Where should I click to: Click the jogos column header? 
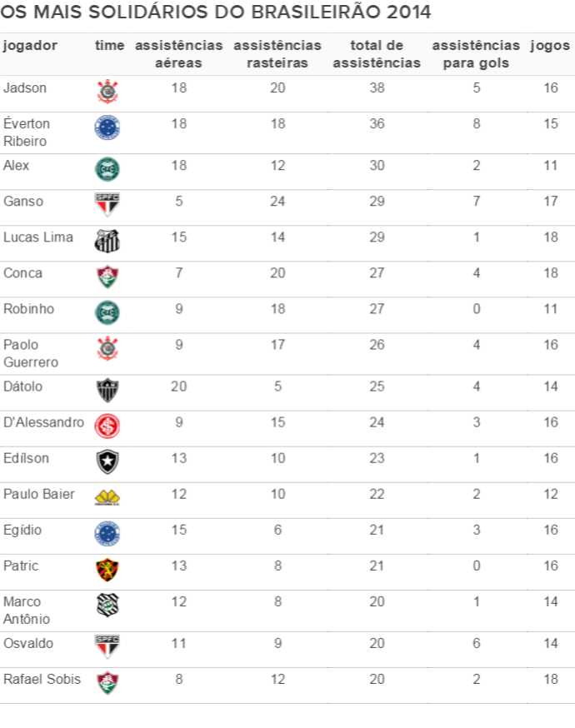pos(550,46)
